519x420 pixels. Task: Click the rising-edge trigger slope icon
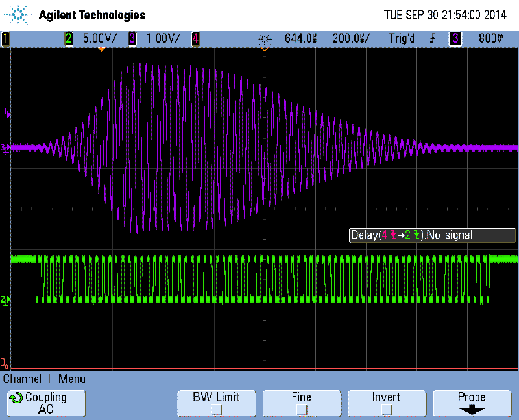(431, 39)
